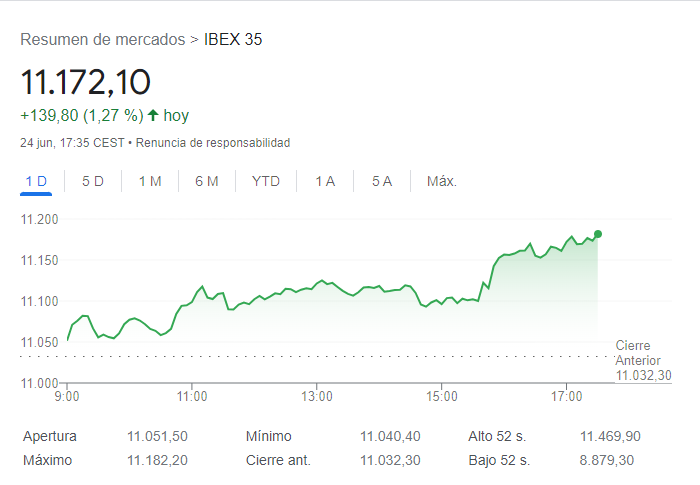Click the 13:00 time axis label

click(x=316, y=397)
